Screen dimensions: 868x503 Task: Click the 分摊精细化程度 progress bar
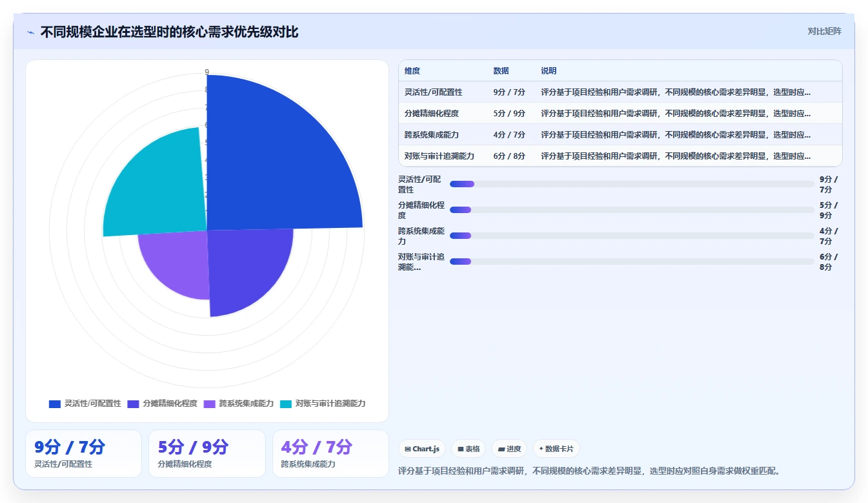click(632, 210)
